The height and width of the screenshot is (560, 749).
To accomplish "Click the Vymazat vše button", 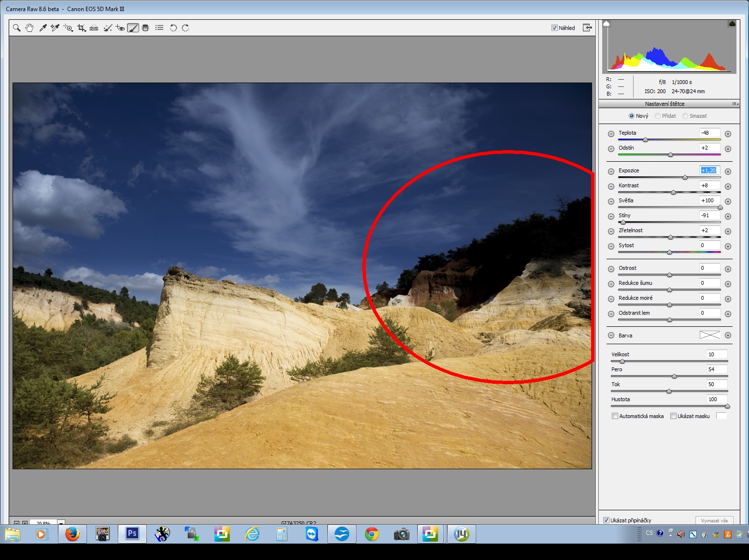I will 714,520.
